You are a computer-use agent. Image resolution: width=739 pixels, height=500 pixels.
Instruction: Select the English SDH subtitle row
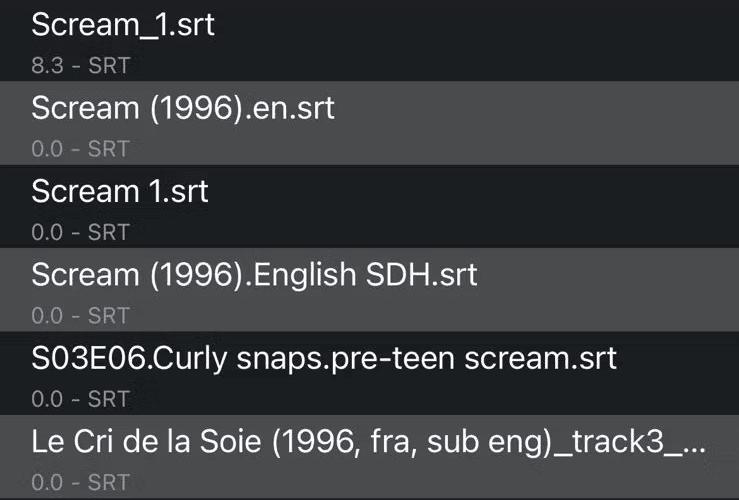tap(370, 290)
